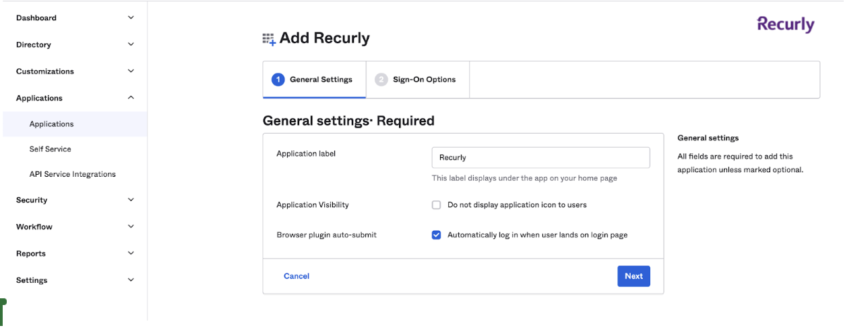Click Reports label in sidebar
Screen dimensions: 868x328
click(31, 254)
